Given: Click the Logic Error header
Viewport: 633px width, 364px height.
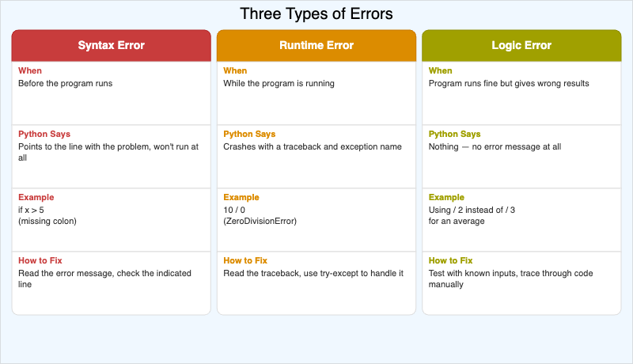Looking at the screenshot, I should click(521, 45).
